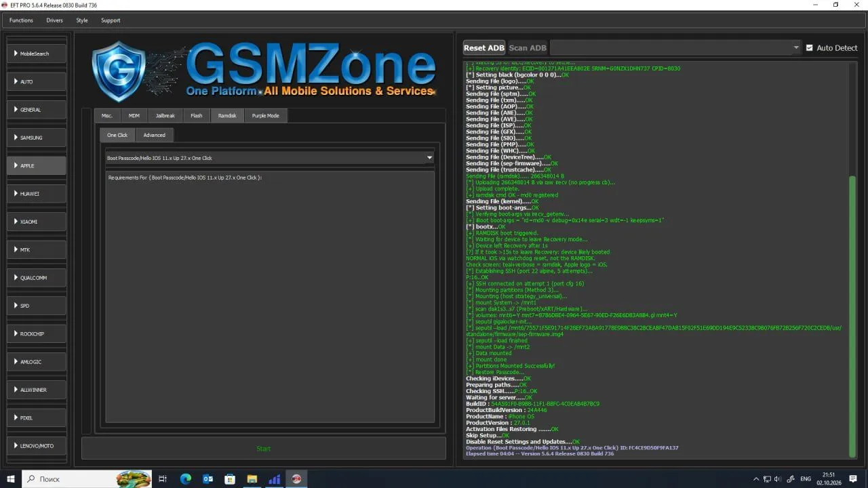This screenshot has width=868, height=488.
Task: Click the Start button
Action: [264, 449]
